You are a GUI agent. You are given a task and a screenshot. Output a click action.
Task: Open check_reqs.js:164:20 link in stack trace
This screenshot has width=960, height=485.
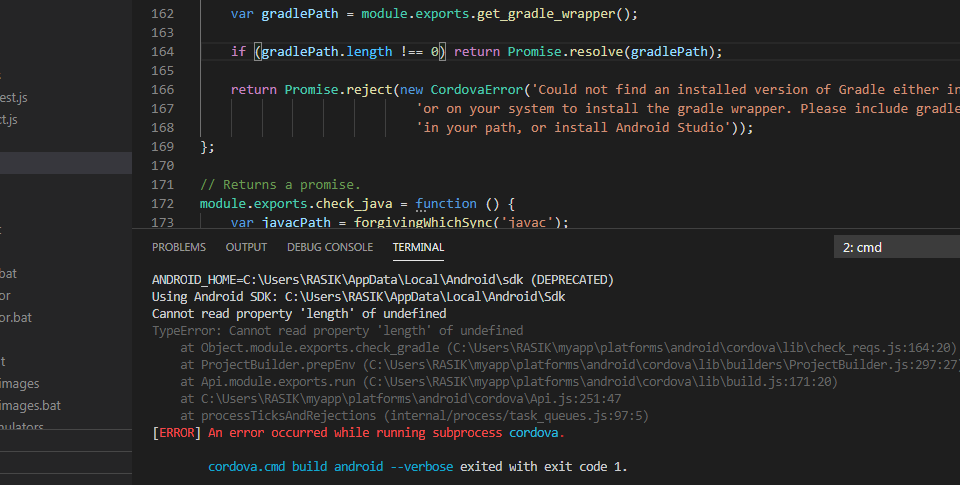[704, 348]
